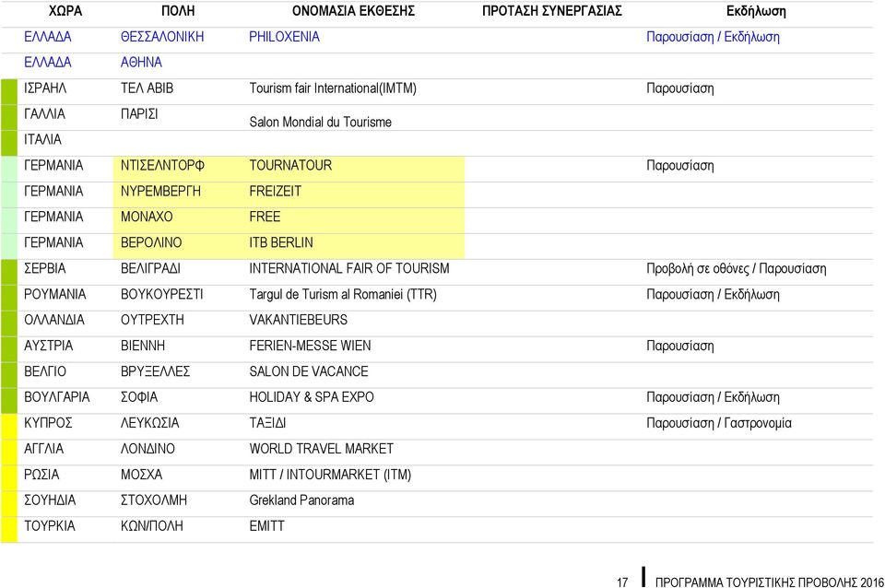This screenshot has width=885, height=588.
Task: Click the ΜΟΣΧΑ city cell
Action: coord(141,475)
